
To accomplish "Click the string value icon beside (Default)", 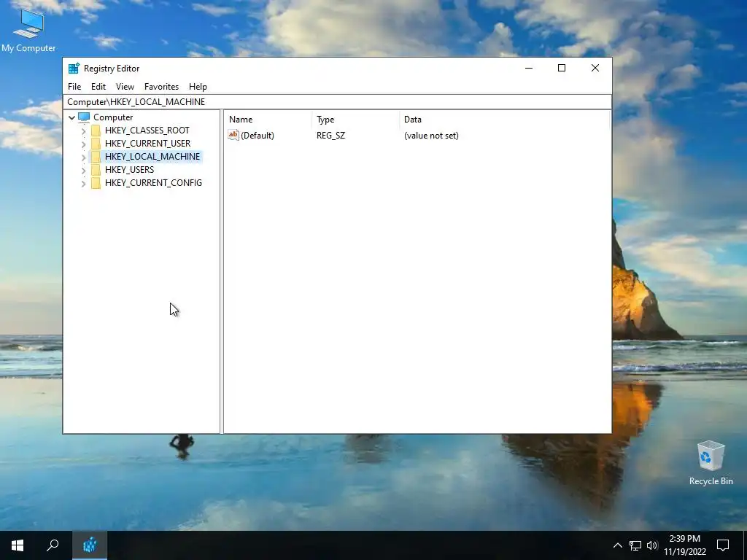I will pyautogui.click(x=233, y=135).
